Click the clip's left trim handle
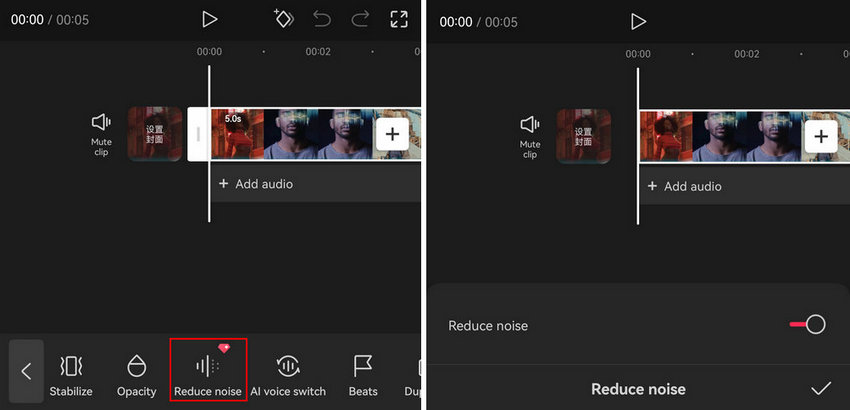The image size is (850, 410). [198, 134]
